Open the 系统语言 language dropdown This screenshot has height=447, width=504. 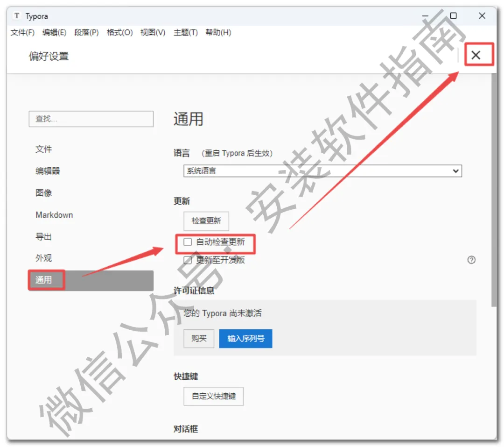point(323,171)
